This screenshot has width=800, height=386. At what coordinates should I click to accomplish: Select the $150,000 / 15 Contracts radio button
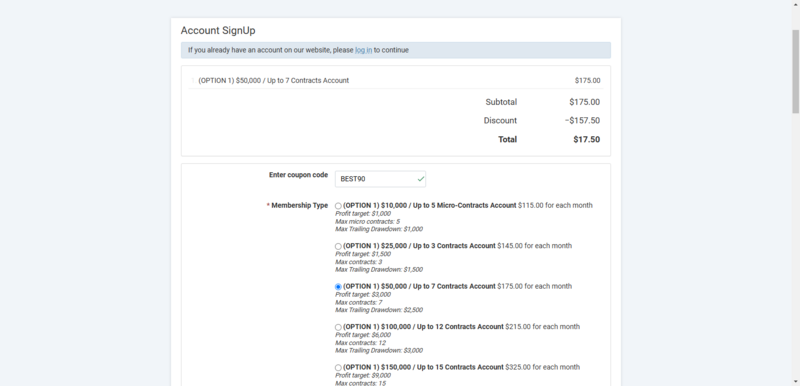[338, 368]
